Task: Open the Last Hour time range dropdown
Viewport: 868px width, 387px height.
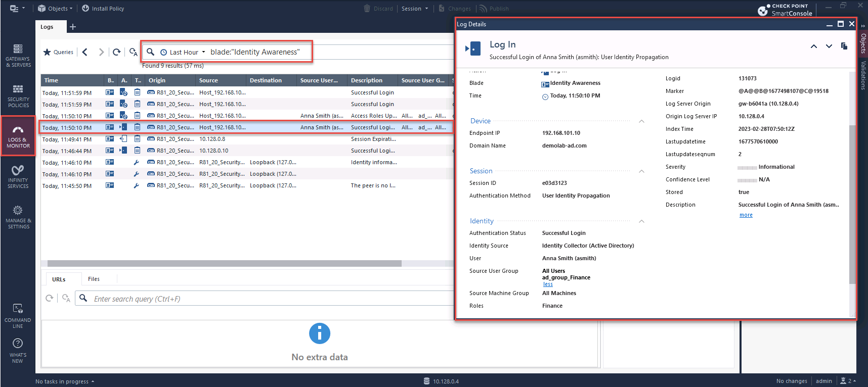Action: (x=183, y=52)
